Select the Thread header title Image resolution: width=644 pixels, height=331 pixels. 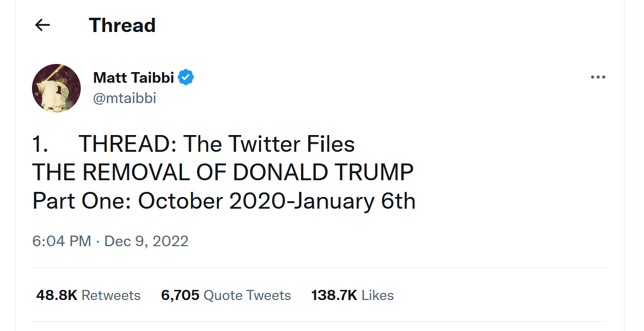(x=122, y=25)
